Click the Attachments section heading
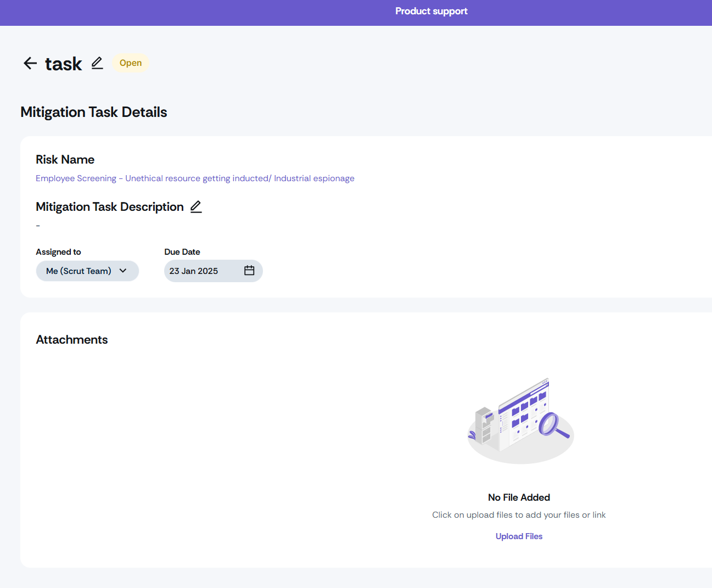Screen dimensions: 712x588 [72, 340]
